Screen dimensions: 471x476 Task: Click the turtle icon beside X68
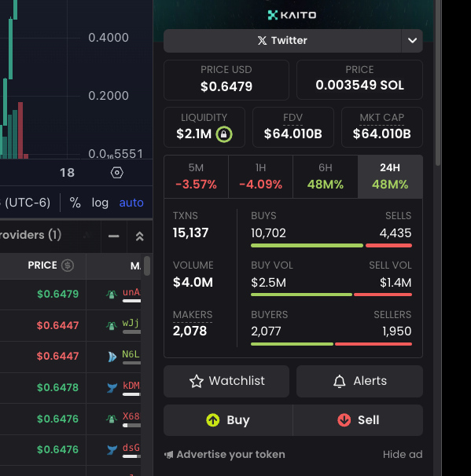[x=112, y=419]
